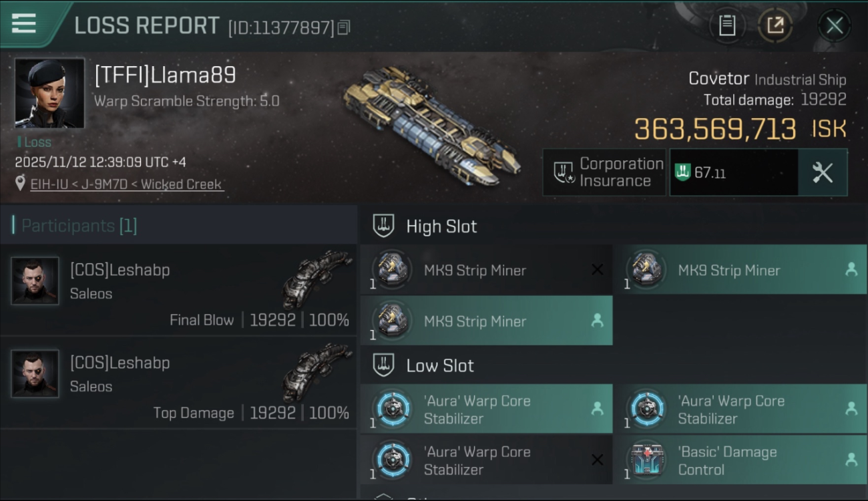Select the Corporation Insurance button
The height and width of the screenshot is (501, 868).
[x=604, y=172]
